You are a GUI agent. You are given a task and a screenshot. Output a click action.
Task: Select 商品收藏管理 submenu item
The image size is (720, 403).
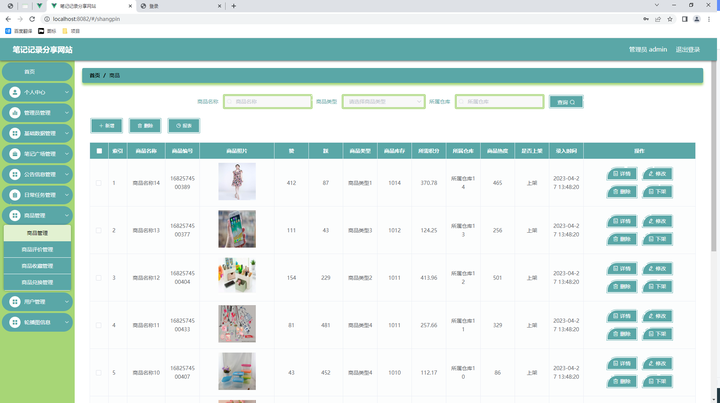(x=37, y=266)
